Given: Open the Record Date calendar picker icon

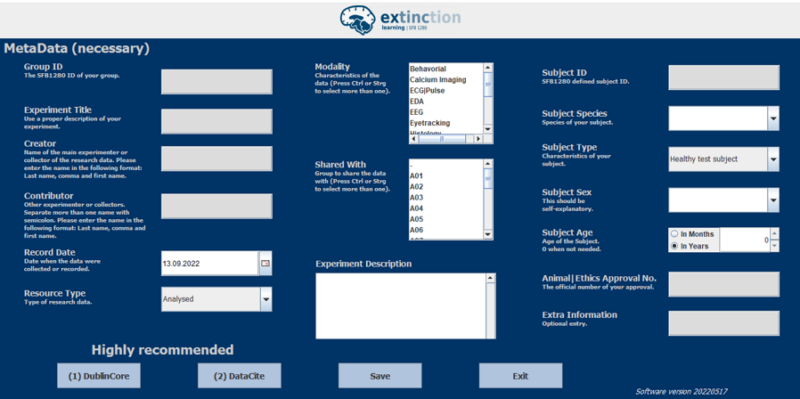Looking at the screenshot, I should [265, 263].
